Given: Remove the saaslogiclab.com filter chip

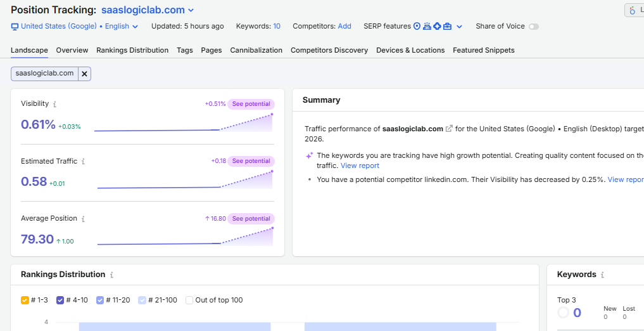Looking at the screenshot, I should [84, 74].
